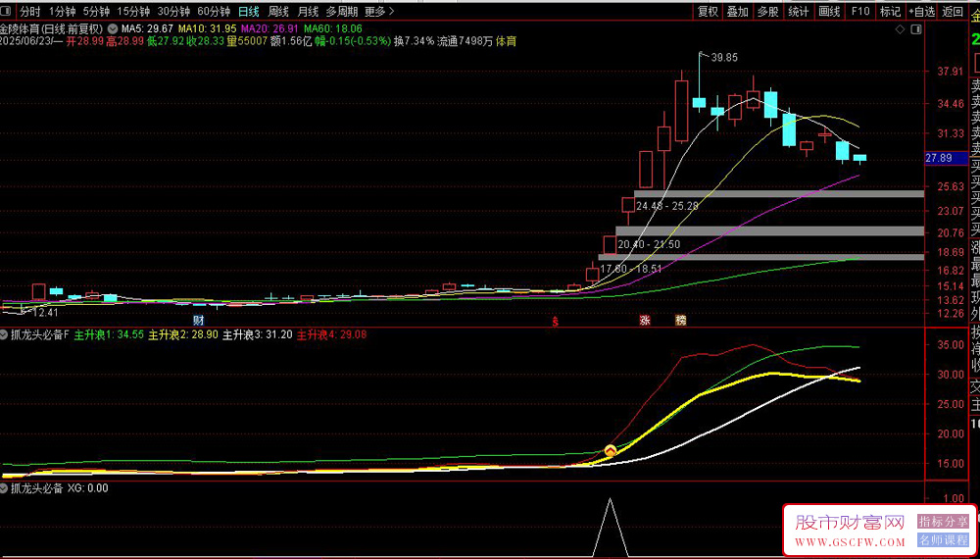Image resolution: width=980 pixels, height=559 pixels.
Task: Click the XG: 0.00 value
Action: 87,488
